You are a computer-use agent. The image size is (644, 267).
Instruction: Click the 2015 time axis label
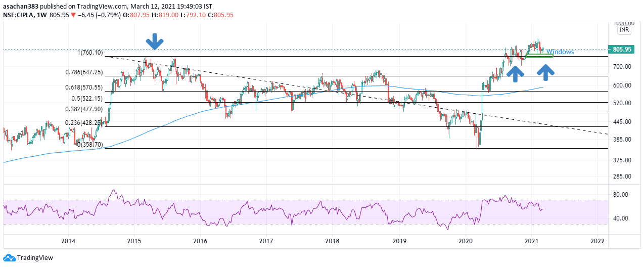click(134, 241)
